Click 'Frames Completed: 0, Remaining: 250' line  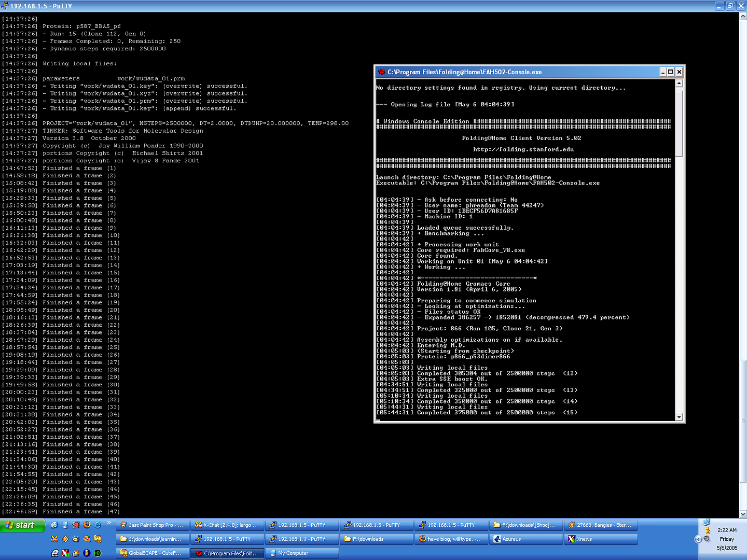pos(112,41)
